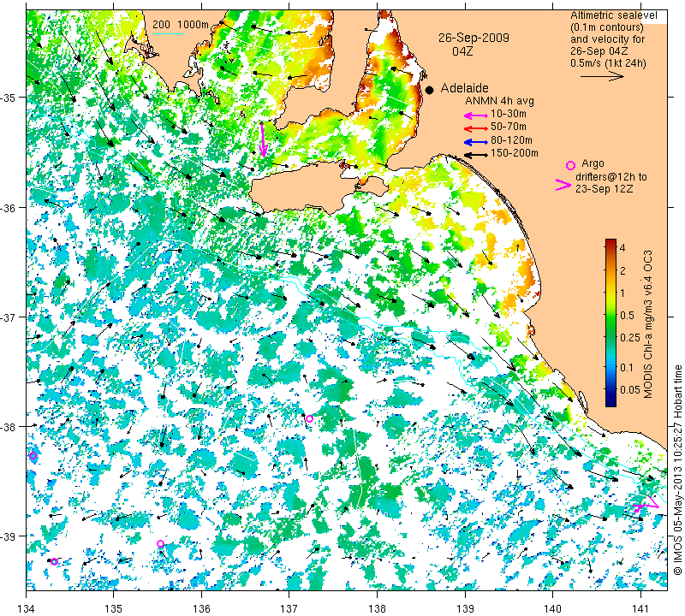Click the longitude axis label 135
The image size is (685, 616).
(x=114, y=608)
